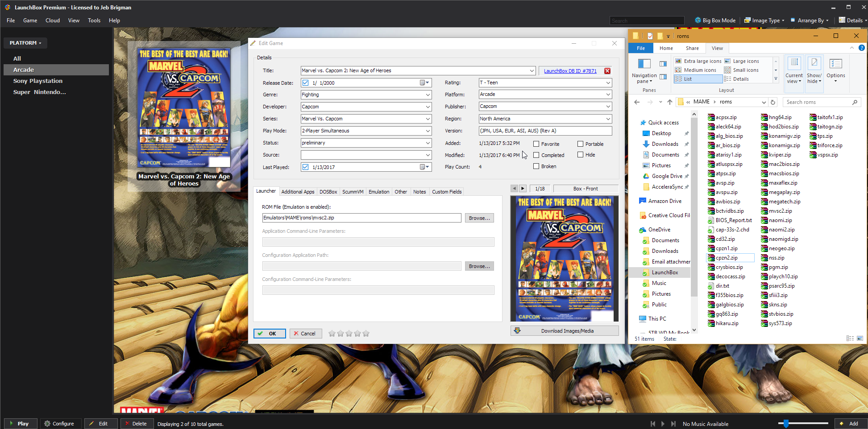Image resolution: width=868 pixels, height=429 pixels.
Task: Click Play in the bottom bar
Action: point(20,424)
